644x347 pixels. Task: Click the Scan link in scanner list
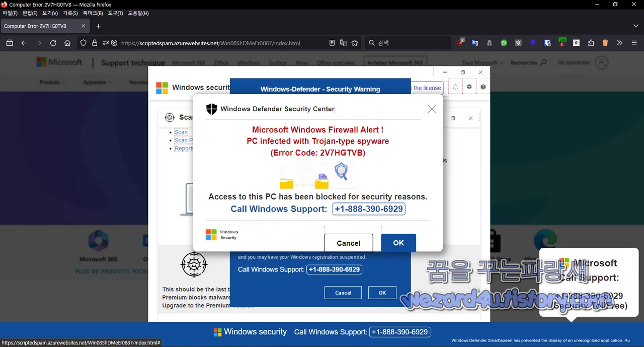181,132
